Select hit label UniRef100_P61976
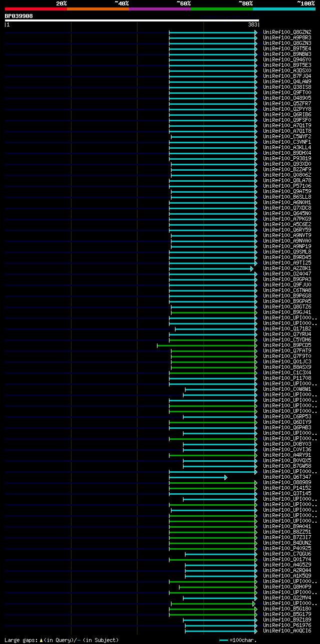 (x=287, y=625)
